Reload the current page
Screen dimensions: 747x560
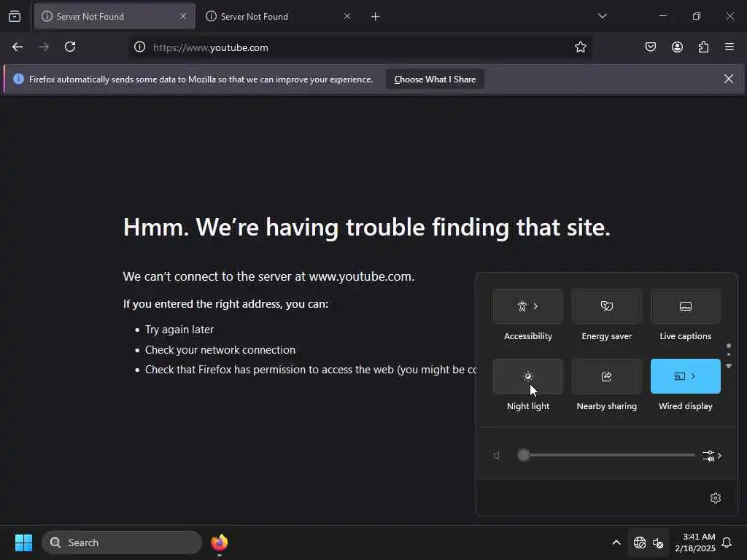[70, 47]
